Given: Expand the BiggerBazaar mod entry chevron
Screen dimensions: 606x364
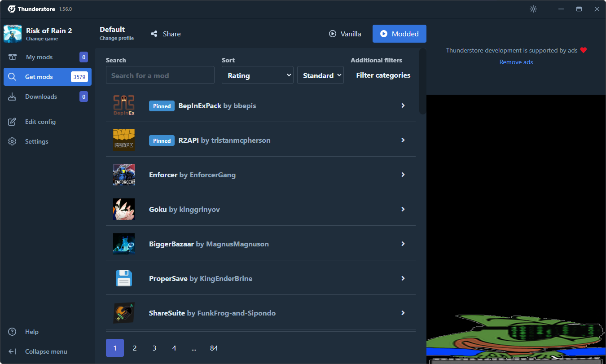Looking at the screenshot, I should 403,244.
